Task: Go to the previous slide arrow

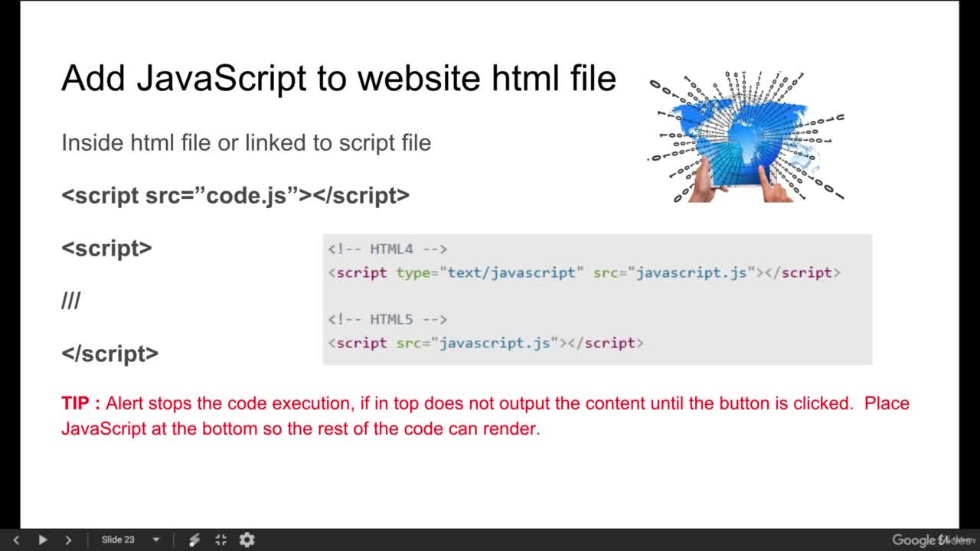Action: click(x=16, y=540)
